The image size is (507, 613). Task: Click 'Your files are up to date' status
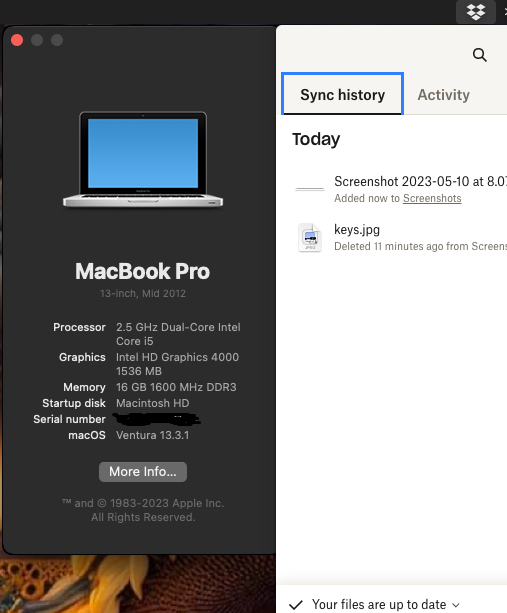(x=379, y=604)
